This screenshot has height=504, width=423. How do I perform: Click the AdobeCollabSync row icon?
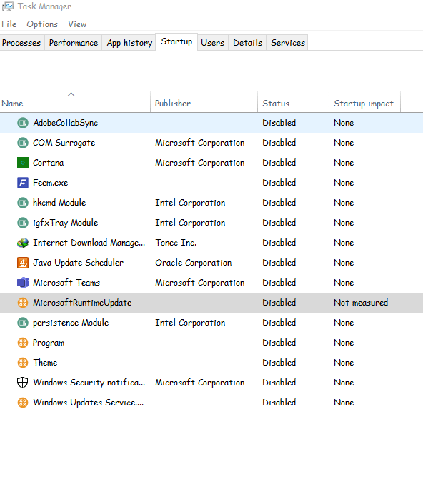[23, 123]
